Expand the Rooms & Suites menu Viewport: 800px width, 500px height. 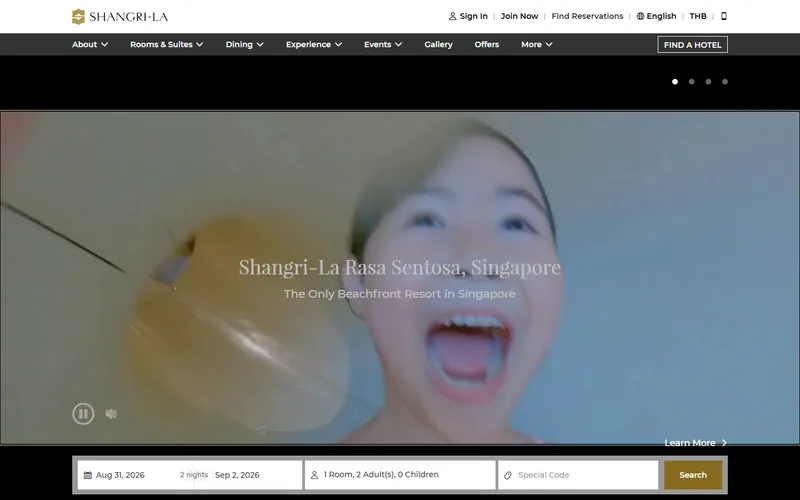tap(167, 44)
